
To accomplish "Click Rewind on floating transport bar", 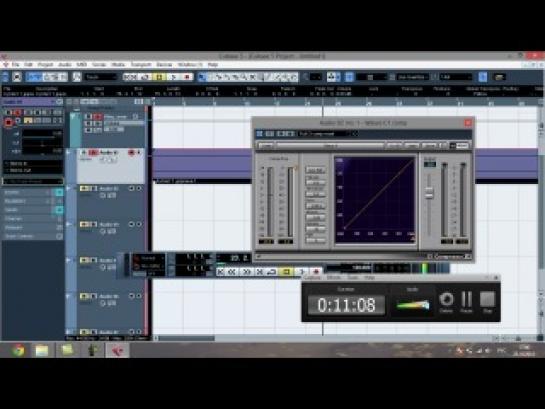I will [232, 272].
